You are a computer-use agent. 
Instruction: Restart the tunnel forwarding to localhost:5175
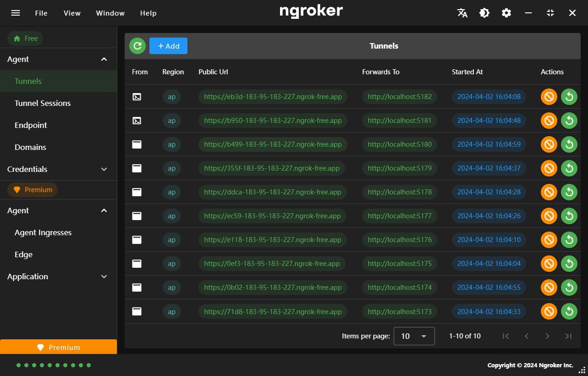pos(569,264)
